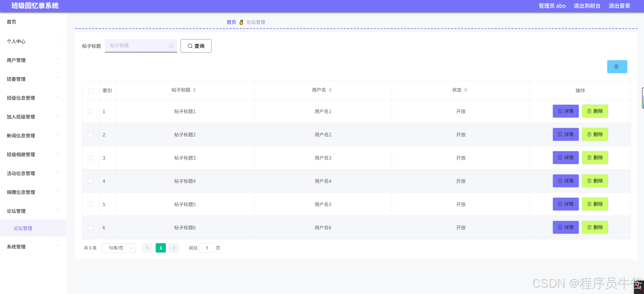Focus the 前往 page number input
Screen dimensions: 644x294
[207, 248]
